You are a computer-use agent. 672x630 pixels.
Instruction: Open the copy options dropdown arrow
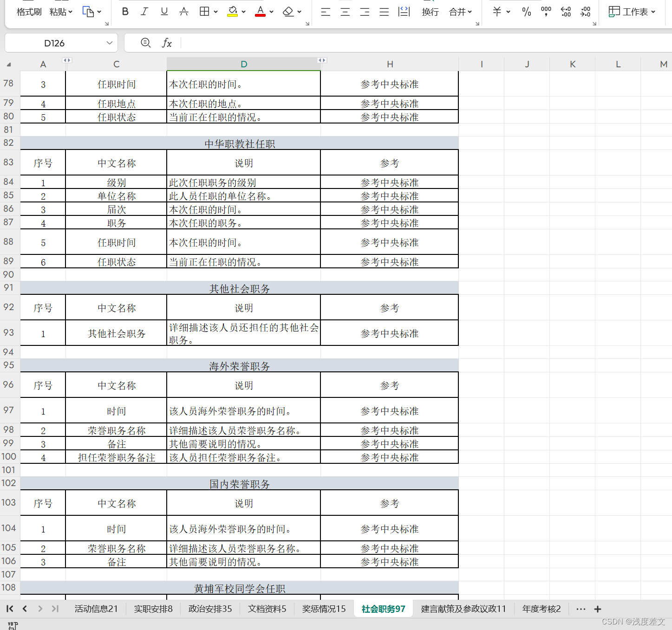[x=99, y=12]
